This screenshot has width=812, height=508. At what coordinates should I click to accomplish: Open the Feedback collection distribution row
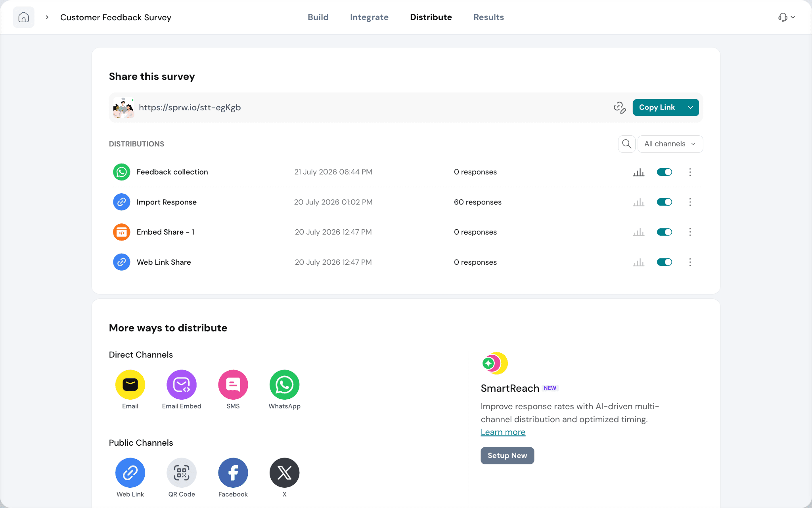(x=406, y=172)
